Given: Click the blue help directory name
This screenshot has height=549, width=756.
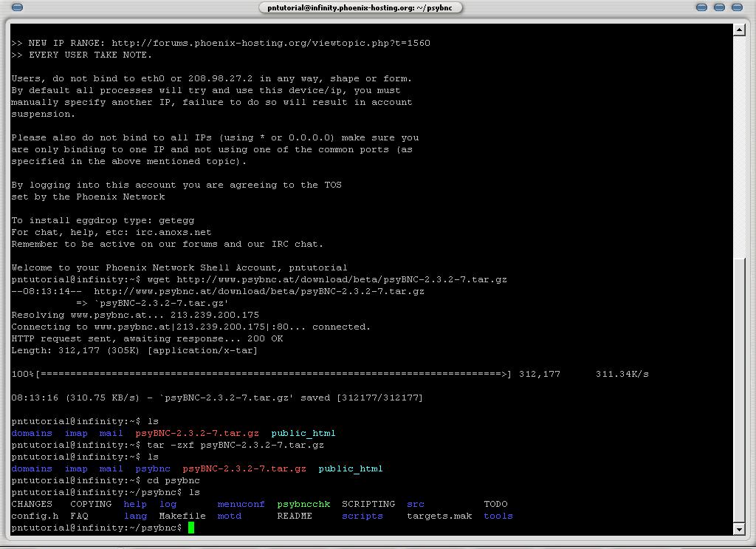Looking at the screenshot, I should (135, 504).
